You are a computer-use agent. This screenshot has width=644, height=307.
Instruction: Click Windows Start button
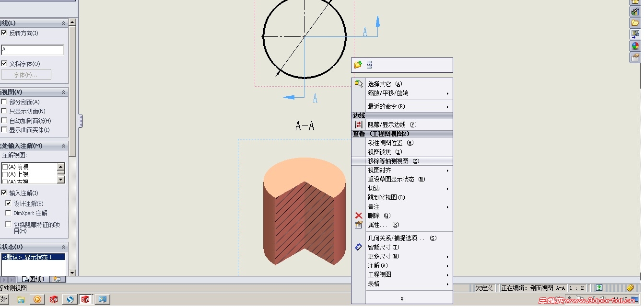[4, 299]
